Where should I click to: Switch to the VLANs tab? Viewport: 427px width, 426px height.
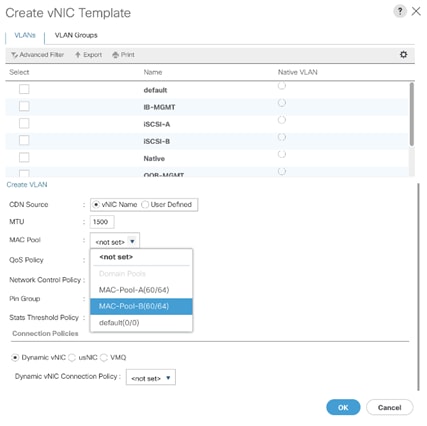coord(25,35)
